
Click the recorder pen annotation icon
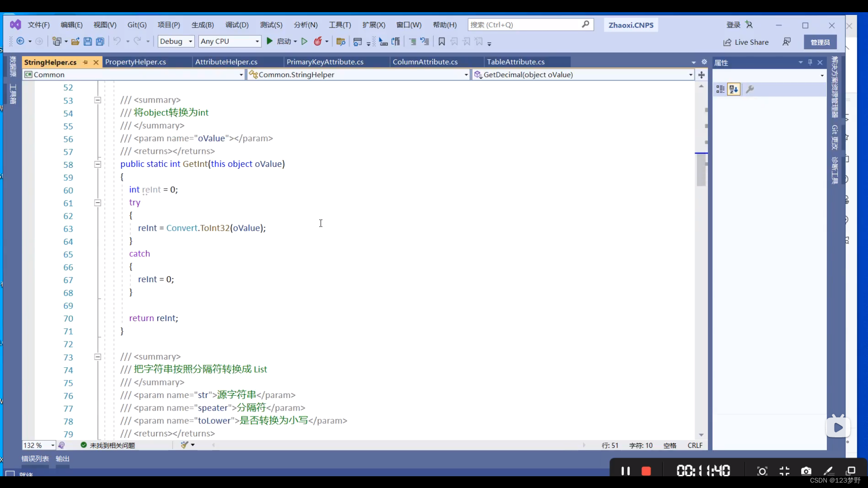828,471
